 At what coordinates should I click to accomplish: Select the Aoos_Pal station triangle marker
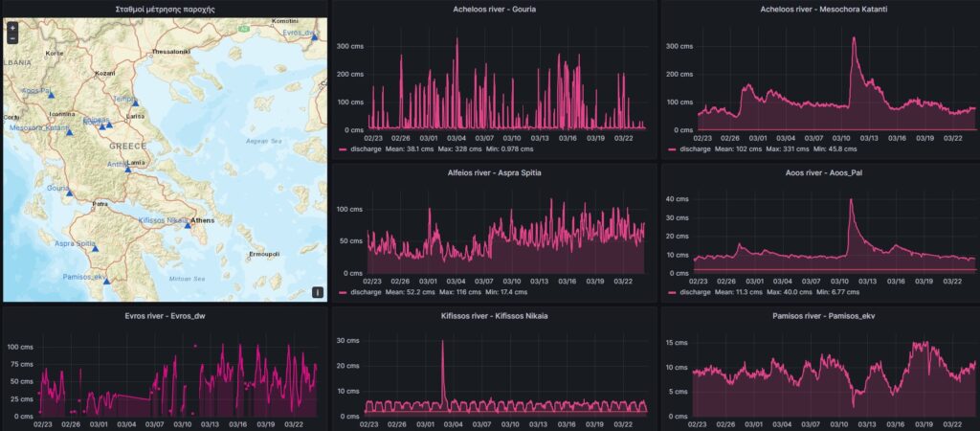pyautogui.click(x=52, y=95)
